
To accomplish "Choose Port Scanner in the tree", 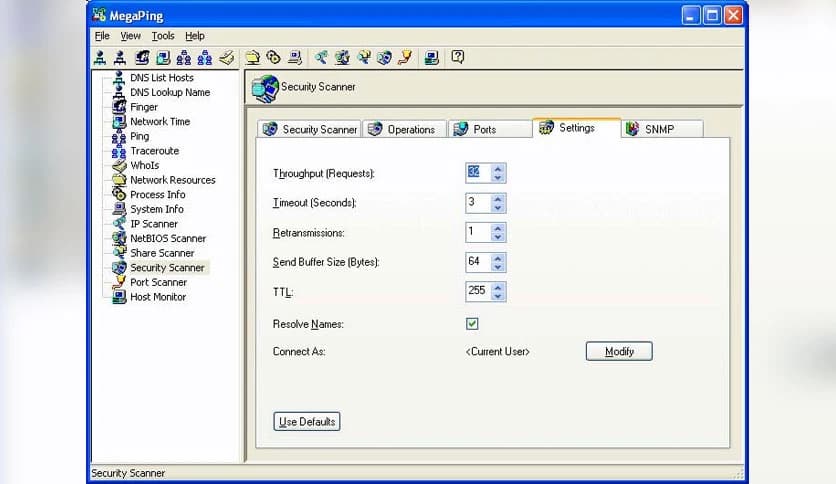I will coord(158,283).
